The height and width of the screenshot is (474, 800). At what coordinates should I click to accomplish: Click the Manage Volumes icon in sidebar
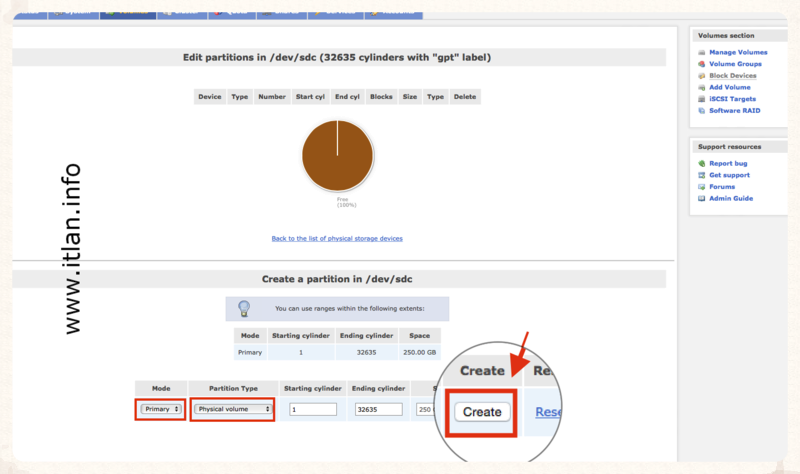click(x=702, y=52)
